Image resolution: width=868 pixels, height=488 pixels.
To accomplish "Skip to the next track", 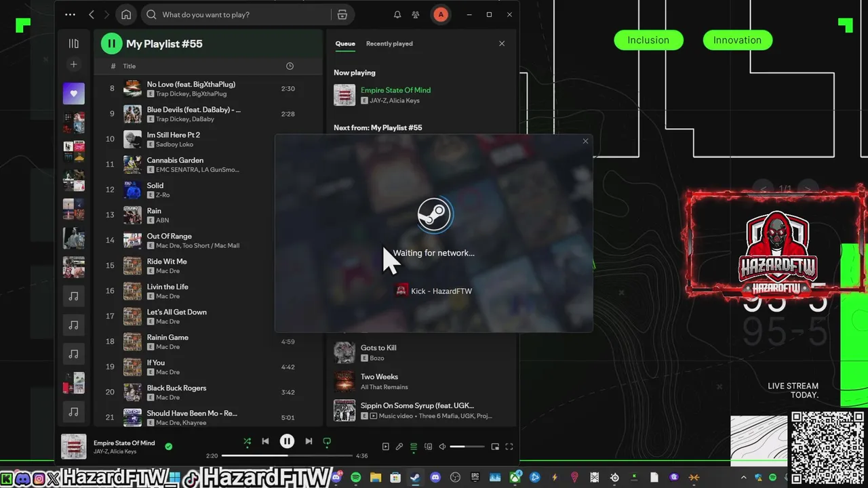I will [309, 441].
